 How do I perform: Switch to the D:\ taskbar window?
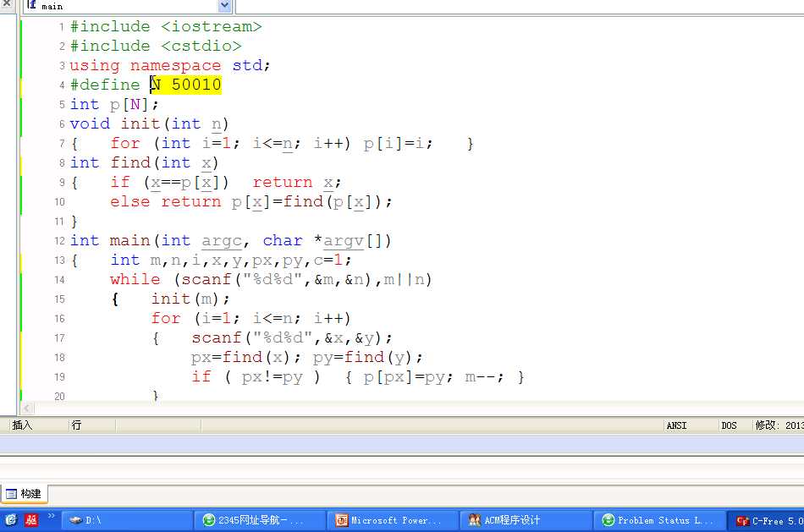coord(127,520)
